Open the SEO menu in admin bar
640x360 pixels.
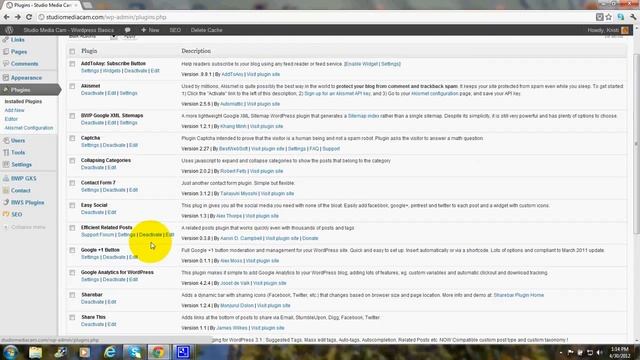point(175,30)
